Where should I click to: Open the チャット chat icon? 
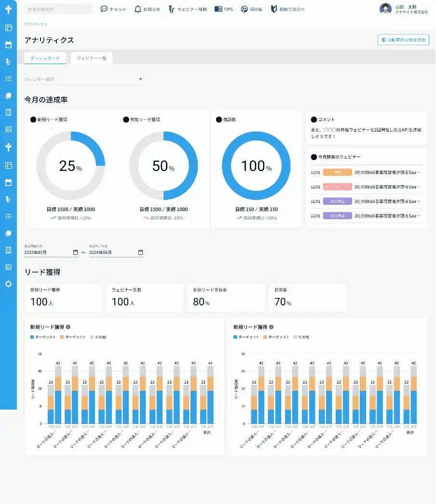[104, 9]
